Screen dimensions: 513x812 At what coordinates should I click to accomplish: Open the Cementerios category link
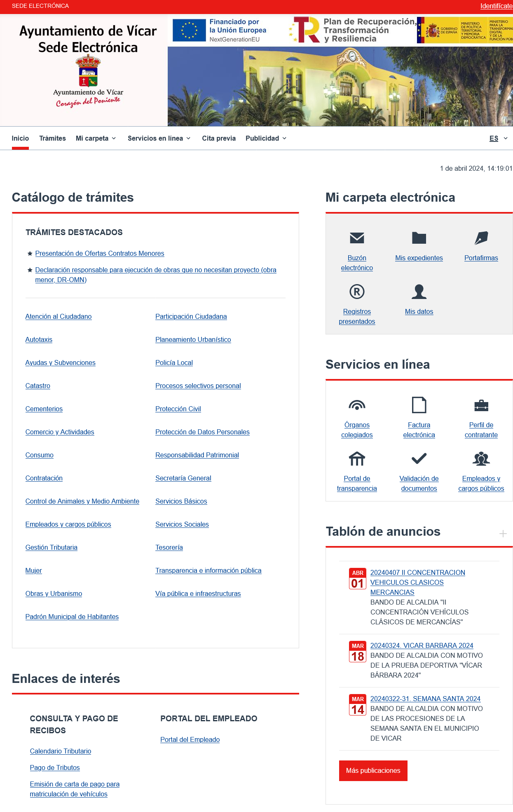click(x=44, y=409)
